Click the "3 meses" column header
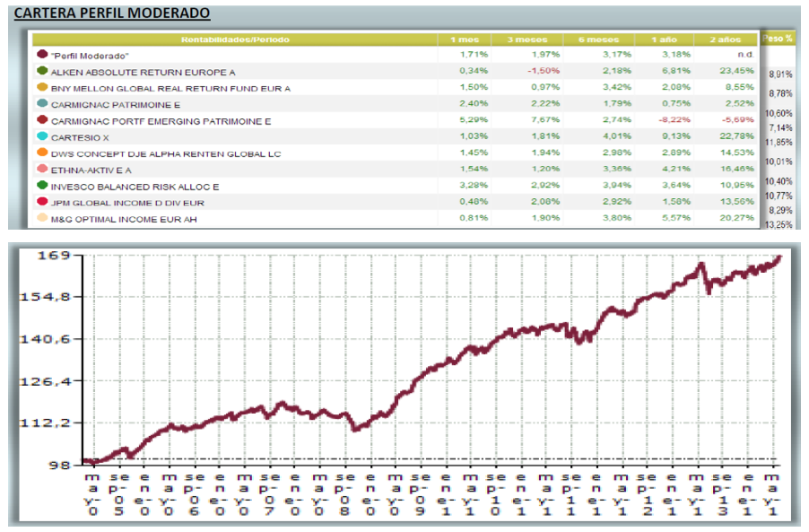 pos(527,39)
